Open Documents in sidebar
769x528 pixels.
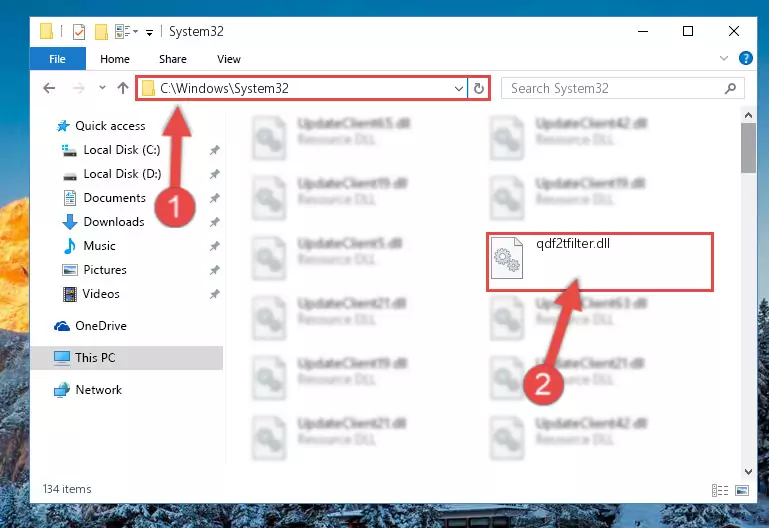[114, 198]
